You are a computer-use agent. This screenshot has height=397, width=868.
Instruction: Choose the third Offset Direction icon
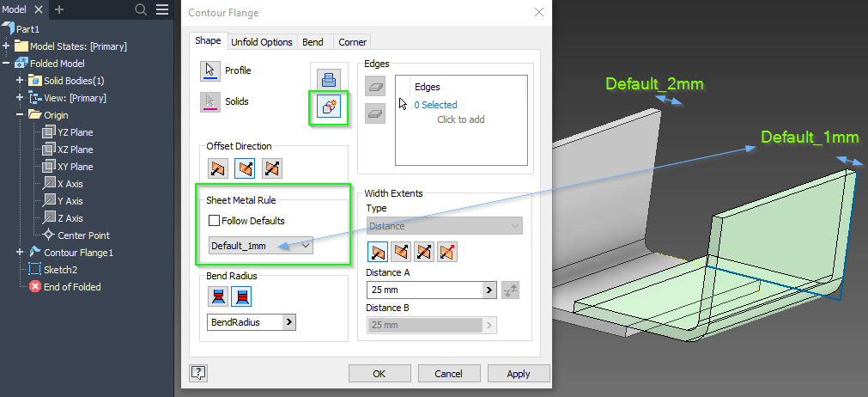coord(271,168)
